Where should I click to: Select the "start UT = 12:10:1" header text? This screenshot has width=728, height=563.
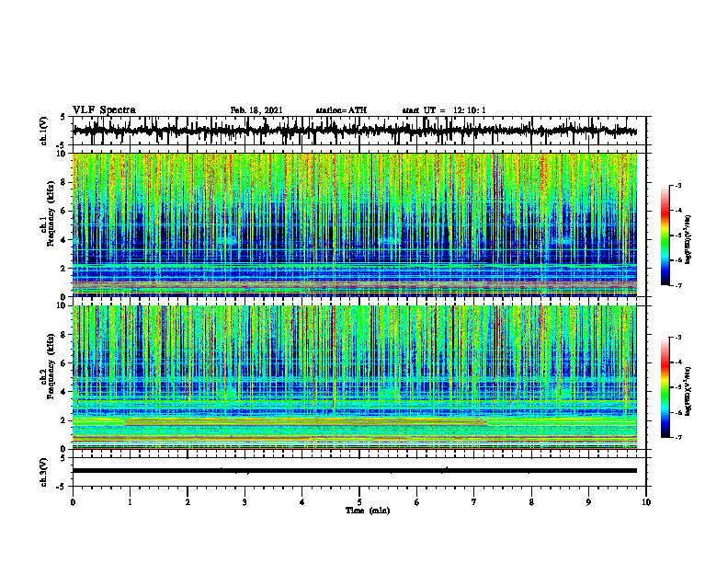click(444, 110)
